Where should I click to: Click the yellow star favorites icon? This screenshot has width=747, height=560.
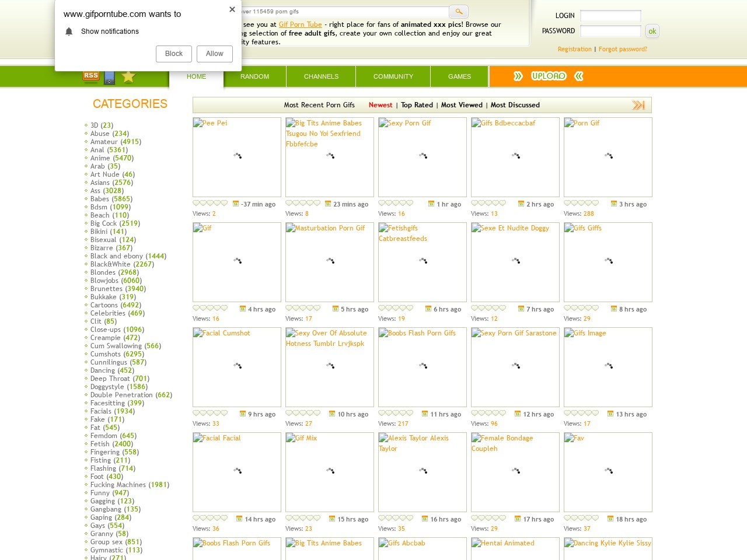point(129,77)
